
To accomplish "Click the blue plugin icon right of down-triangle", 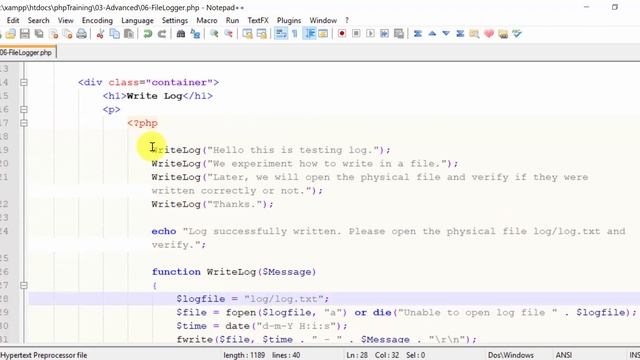I will [x=460, y=34].
